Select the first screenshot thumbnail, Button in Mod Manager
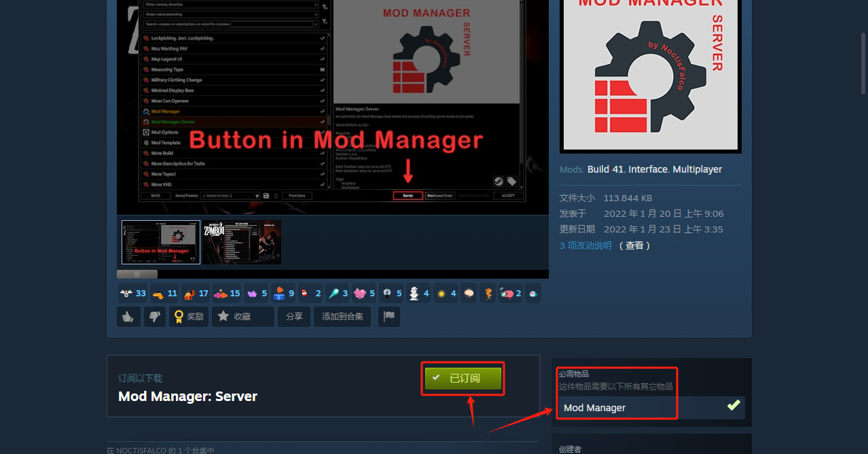 pos(161,242)
